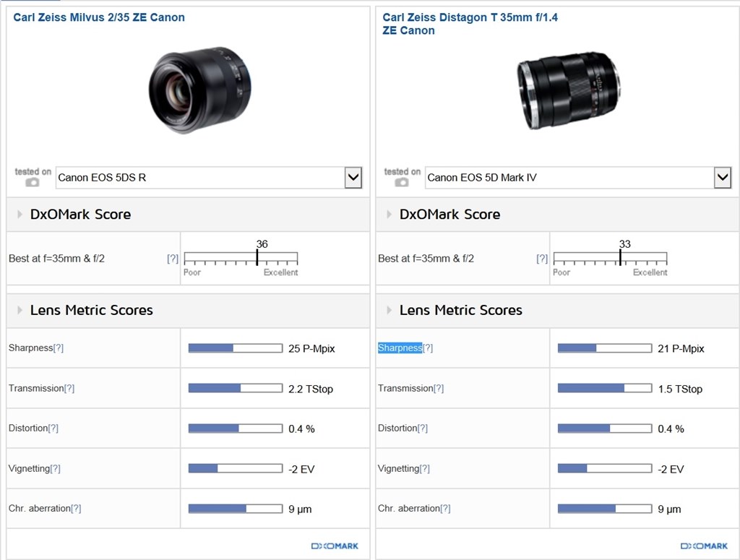
Task: Click the '2.2 TStop' value
Action: (311, 389)
